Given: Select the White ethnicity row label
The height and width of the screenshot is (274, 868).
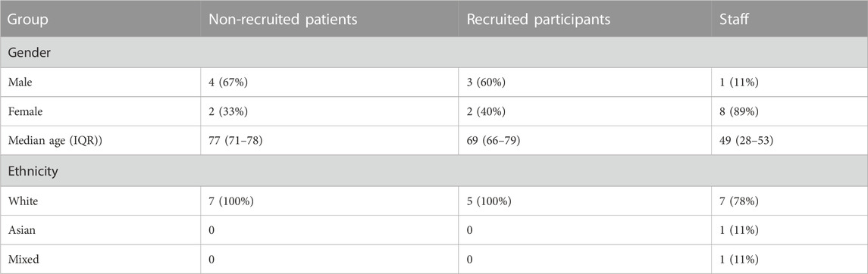Looking at the screenshot, I should tap(24, 201).
